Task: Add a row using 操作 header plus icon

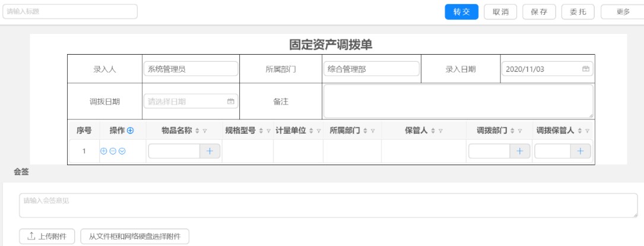Action: [130, 131]
